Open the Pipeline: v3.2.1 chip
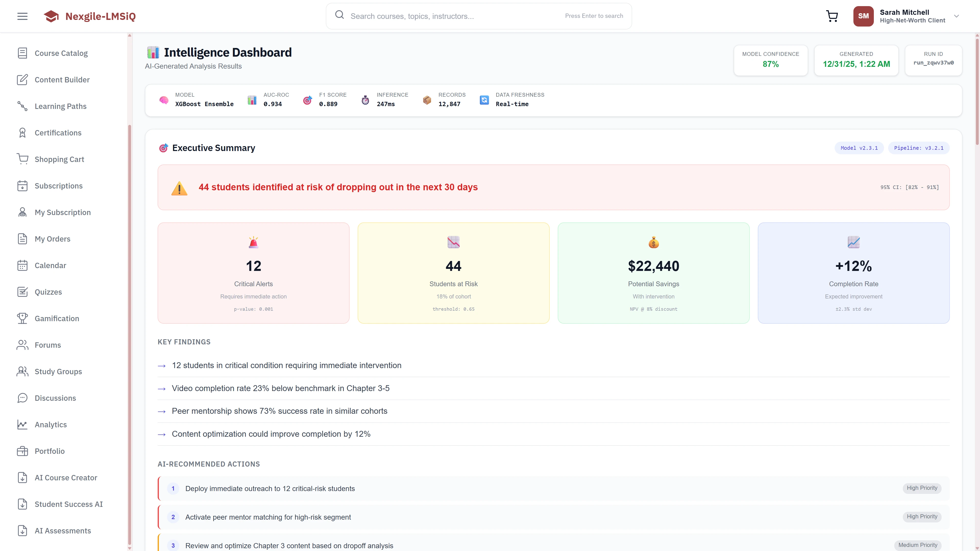This screenshot has width=980, height=551. point(918,148)
